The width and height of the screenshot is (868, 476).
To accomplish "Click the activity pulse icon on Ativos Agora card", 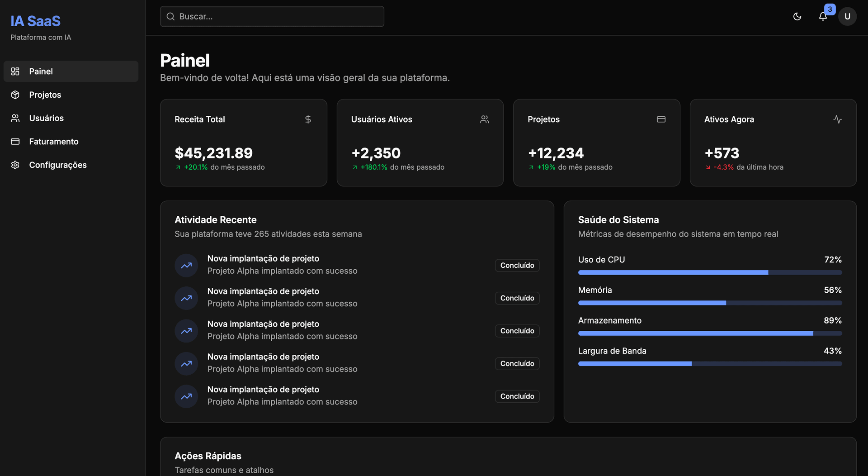I will 838,119.
